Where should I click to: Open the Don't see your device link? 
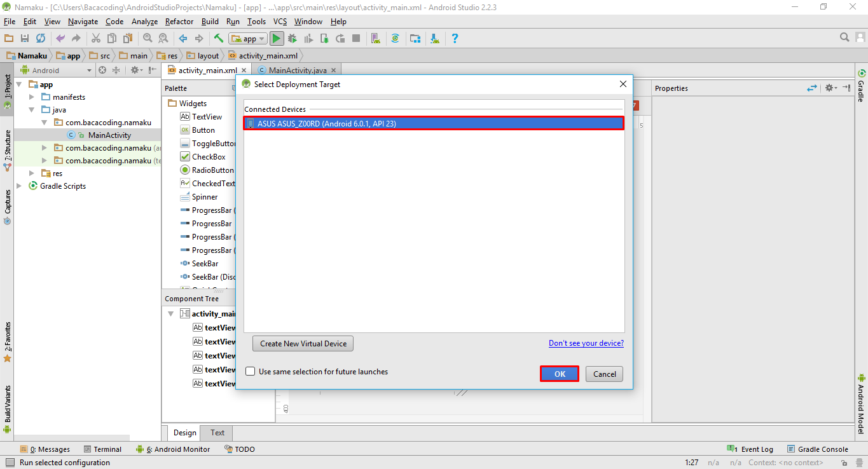586,343
